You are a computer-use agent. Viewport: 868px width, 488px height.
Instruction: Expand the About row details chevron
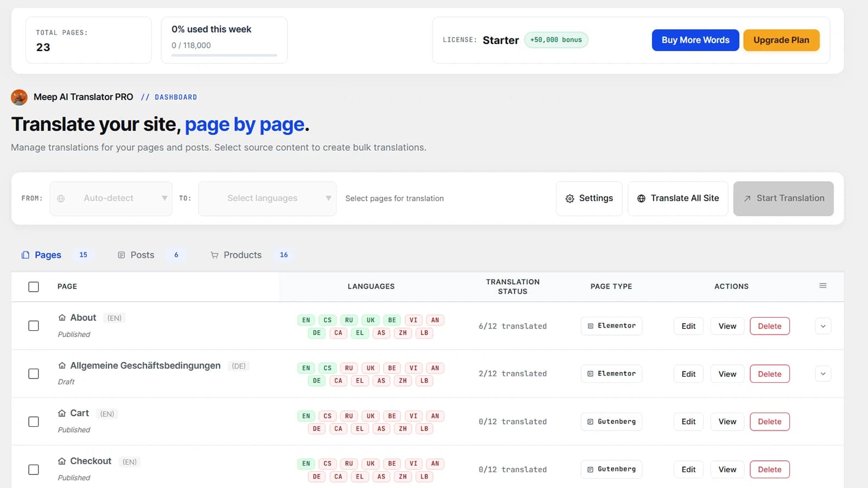point(823,326)
